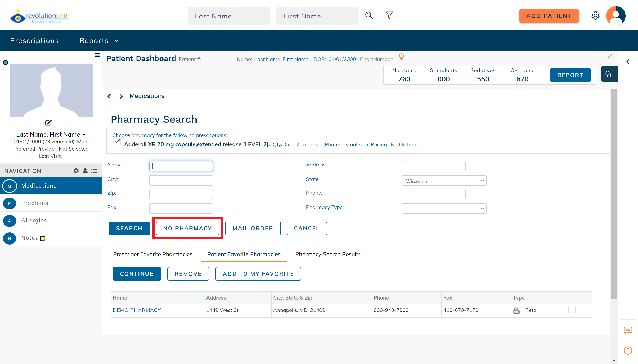Open the DEMO PHARMACY link
This screenshot has width=638, height=364.
(137, 310)
